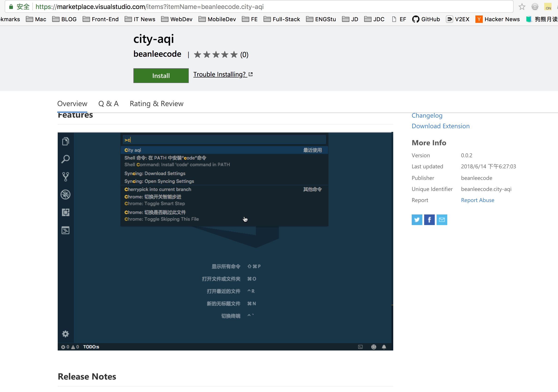This screenshot has width=558, height=392.
Task: Share extension via email icon
Action: 442,220
